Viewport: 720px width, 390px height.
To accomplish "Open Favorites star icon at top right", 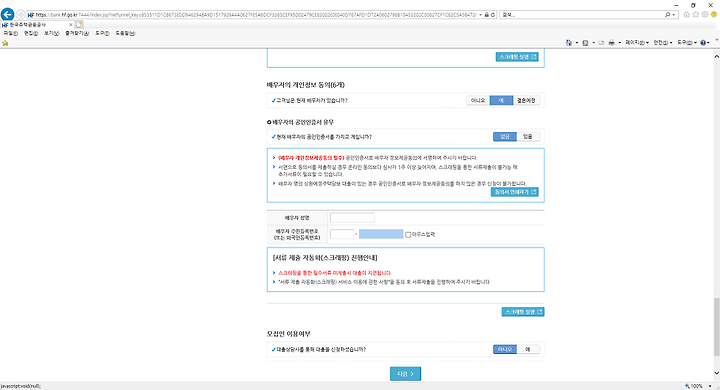I will coord(696,15).
